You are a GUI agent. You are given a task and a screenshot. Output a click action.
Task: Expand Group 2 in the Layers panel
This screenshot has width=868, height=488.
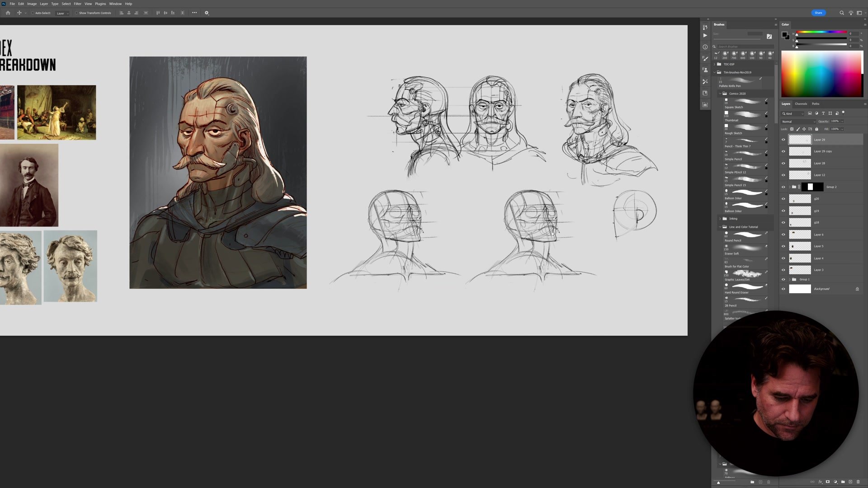coord(790,187)
